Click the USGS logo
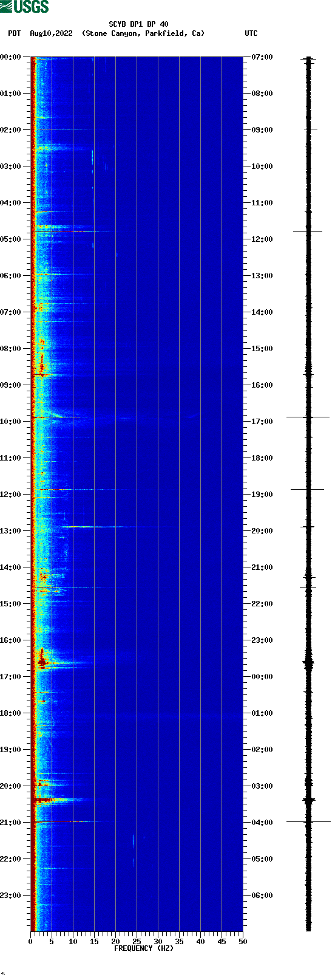Screen dimensions: 335x980 point(24,7)
